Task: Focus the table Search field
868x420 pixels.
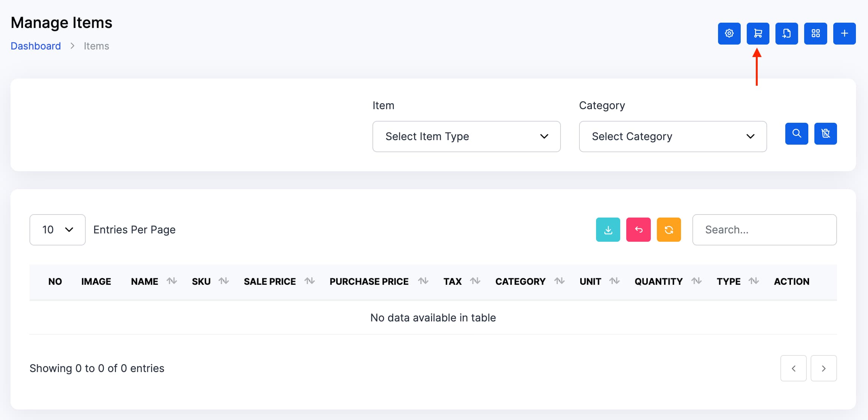Action: click(764, 230)
